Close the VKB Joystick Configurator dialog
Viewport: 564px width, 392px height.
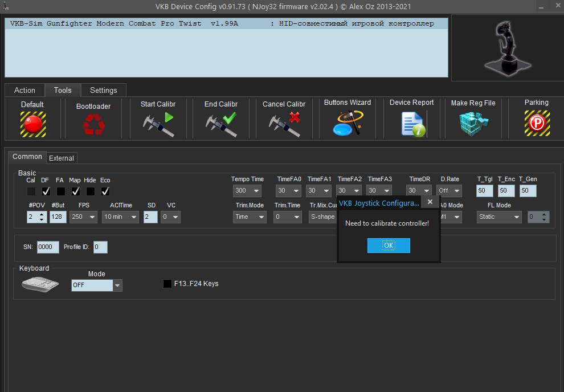(x=430, y=202)
